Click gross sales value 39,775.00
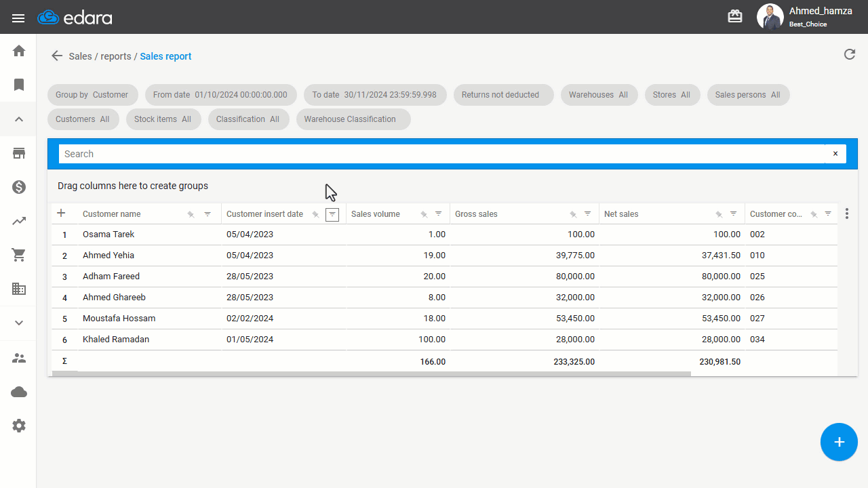 (574, 256)
